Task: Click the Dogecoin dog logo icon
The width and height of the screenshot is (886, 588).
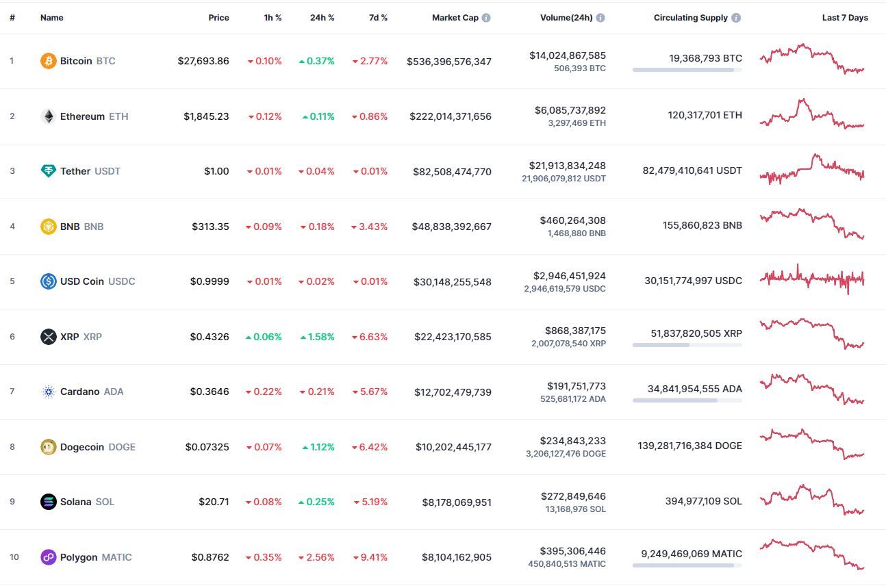Action: point(48,447)
